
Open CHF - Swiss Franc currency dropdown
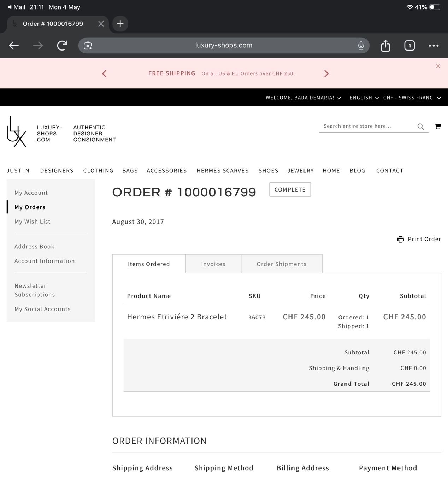click(x=412, y=98)
